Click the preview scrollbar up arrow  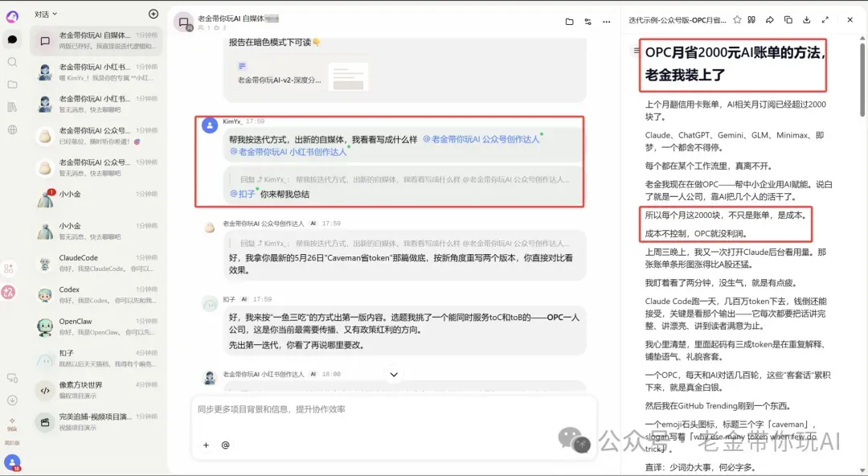tap(862, 39)
